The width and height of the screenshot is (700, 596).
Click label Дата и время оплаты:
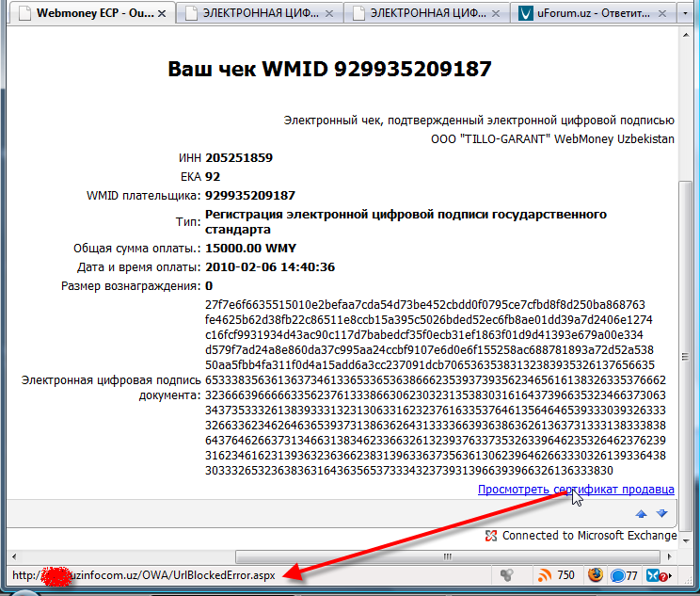[x=139, y=267]
